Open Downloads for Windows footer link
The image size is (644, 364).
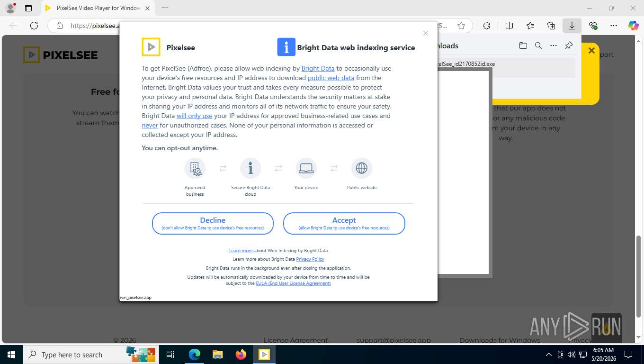[500, 340]
